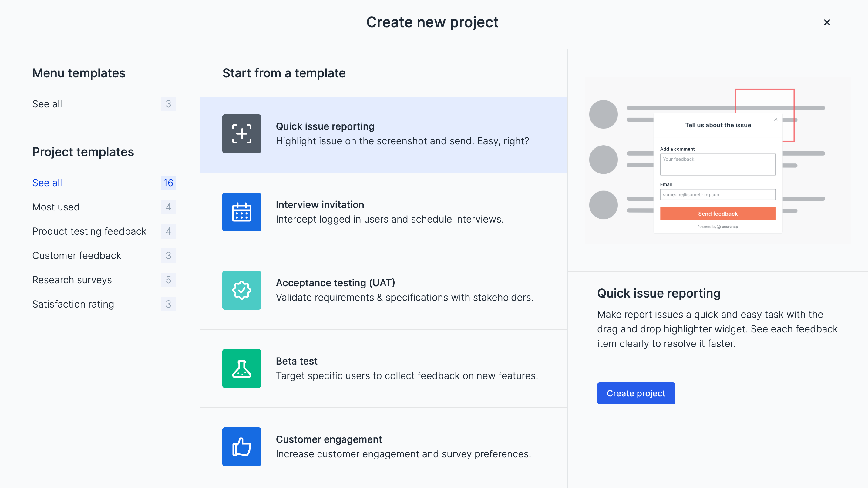Click Send feedback in the preview
This screenshot has height=488, width=868.
pyautogui.click(x=717, y=214)
